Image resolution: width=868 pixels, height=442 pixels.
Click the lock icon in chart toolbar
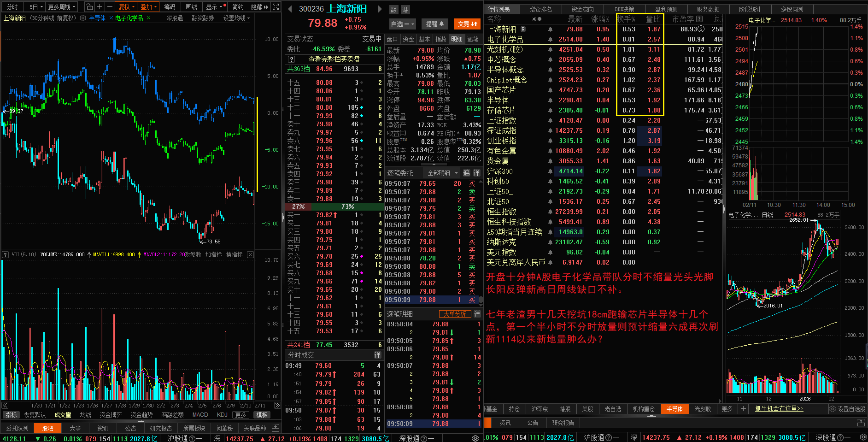pyautogui.click(x=90, y=7)
